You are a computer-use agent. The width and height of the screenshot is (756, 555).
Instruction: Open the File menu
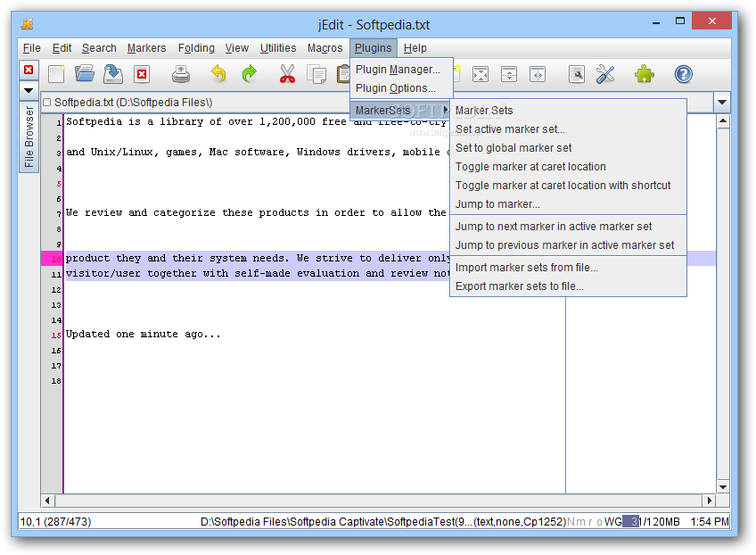[32, 48]
